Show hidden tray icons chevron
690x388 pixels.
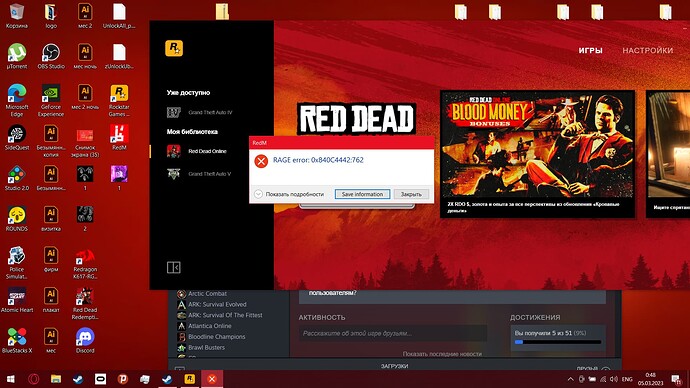[570, 379]
